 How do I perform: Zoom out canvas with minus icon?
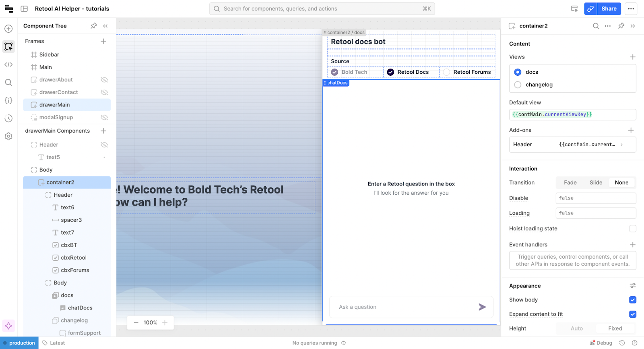tap(136, 323)
